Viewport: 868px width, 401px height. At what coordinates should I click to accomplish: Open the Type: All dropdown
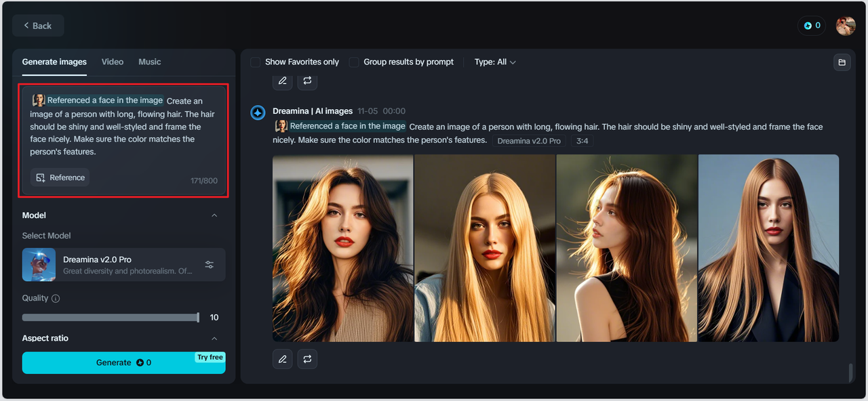pos(495,62)
